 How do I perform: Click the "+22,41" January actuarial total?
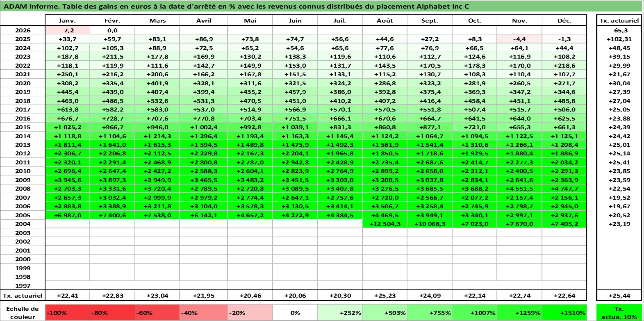(67, 296)
